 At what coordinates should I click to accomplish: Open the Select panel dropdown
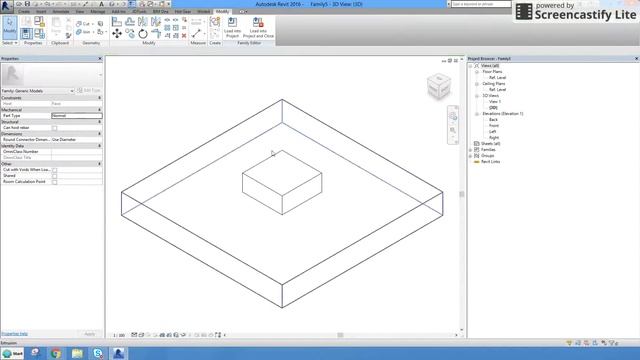(x=9, y=43)
